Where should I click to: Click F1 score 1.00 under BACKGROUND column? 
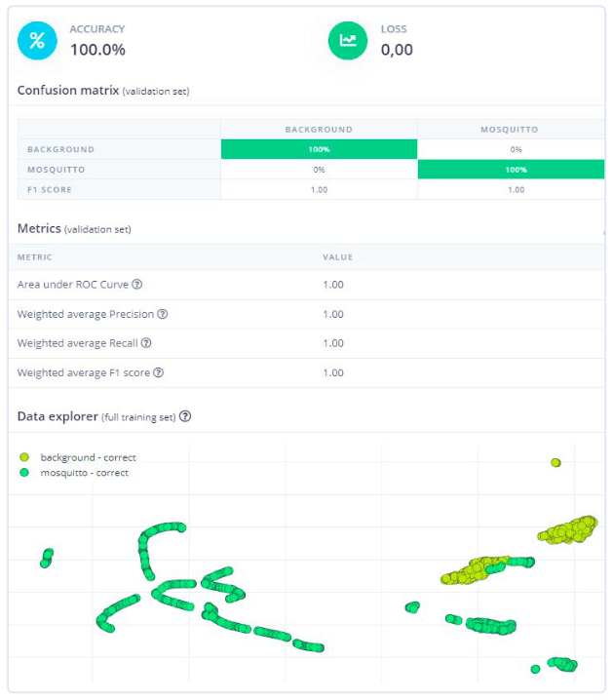click(319, 190)
